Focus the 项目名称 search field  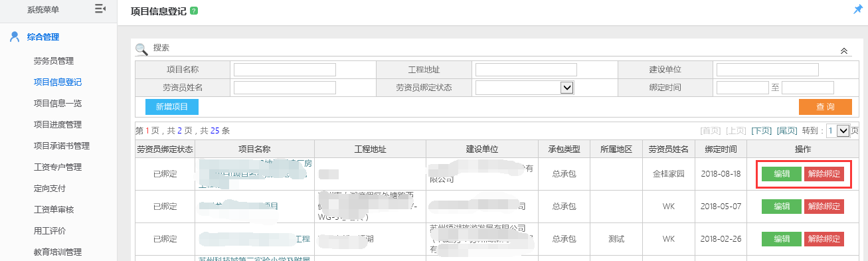pyautogui.click(x=285, y=70)
